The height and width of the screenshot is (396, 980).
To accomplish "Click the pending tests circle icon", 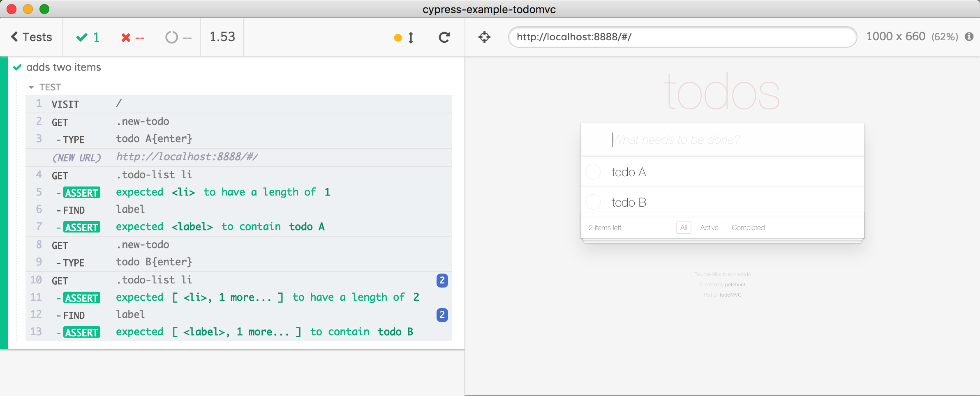I will [x=171, y=37].
